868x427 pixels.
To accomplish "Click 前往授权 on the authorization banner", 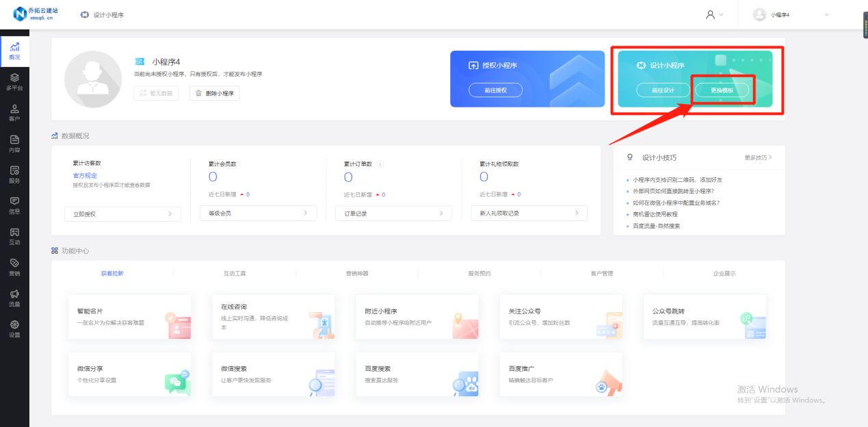I will (x=495, y=90).
